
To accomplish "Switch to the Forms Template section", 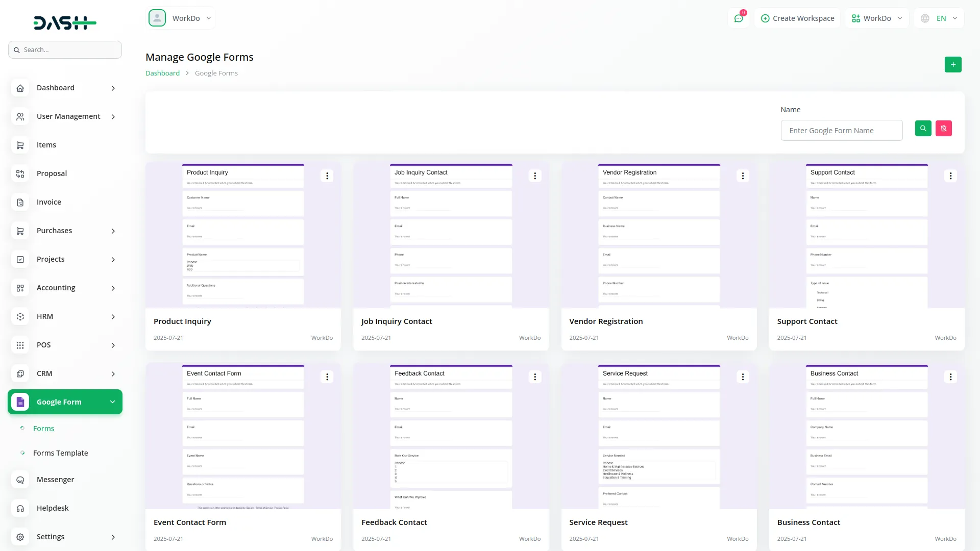I will (x=61, y=453).
